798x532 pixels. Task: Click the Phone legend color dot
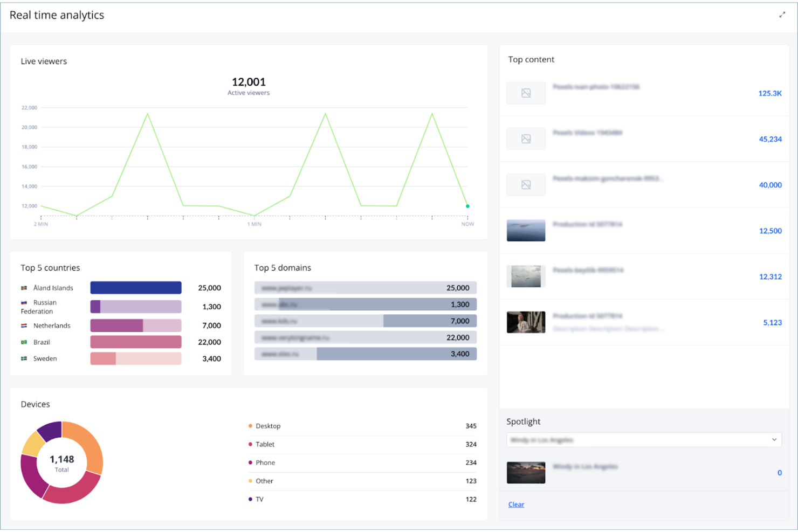tap(251, 462)
